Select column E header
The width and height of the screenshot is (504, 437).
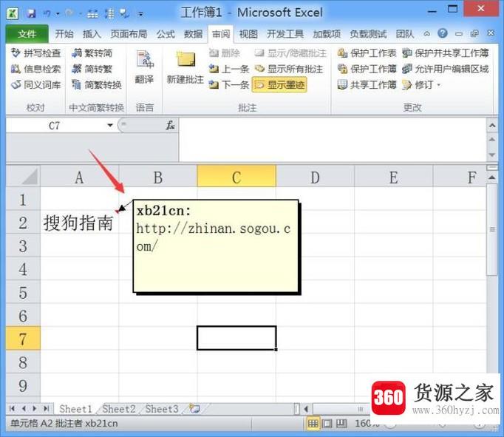coord(393,177)
